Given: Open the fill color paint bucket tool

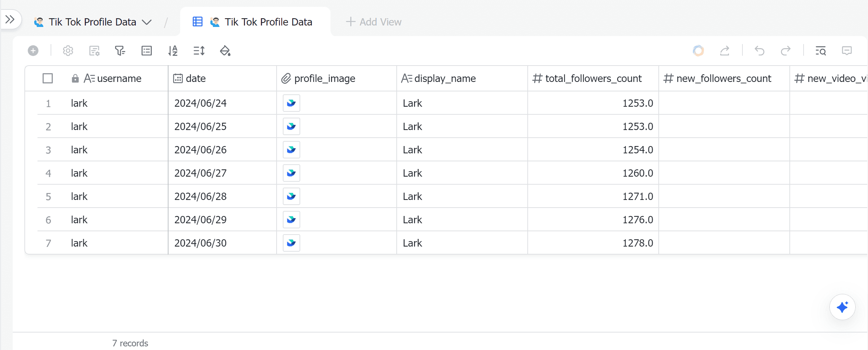Looking at the screenshot, I should click(x=225, y=51).
